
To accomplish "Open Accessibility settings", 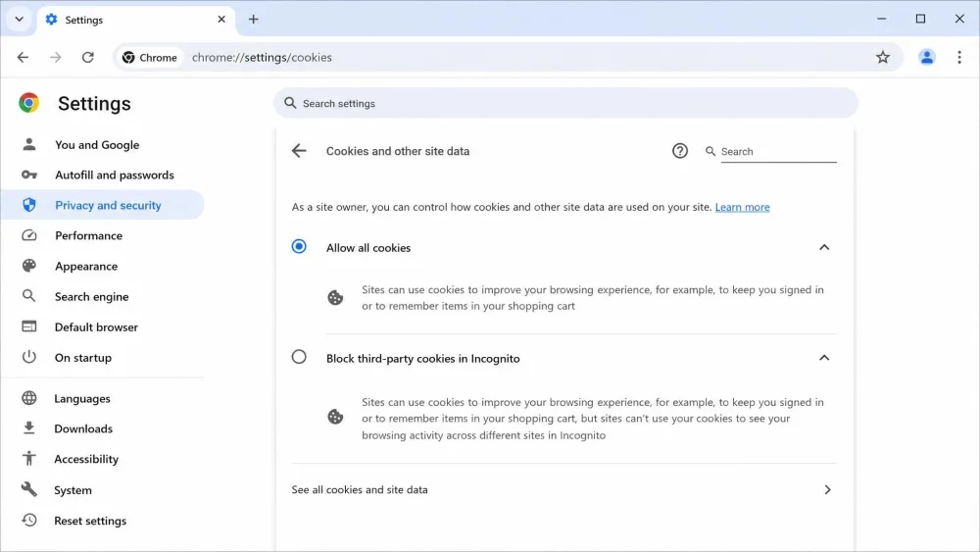I will pyautogui.click(x=86, y=460).
